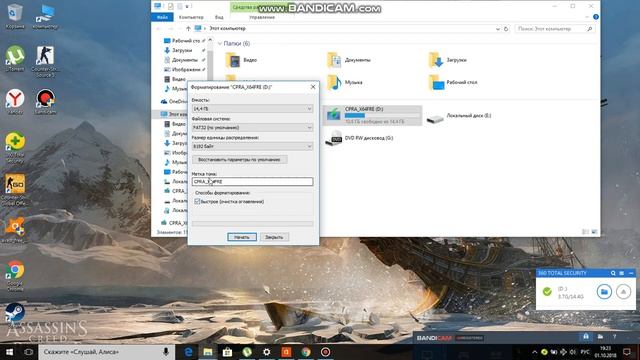This screenshot has height=360, width=640.
Task: Open menu icon in 360 Total Security popup
Action: pos(622,273)
